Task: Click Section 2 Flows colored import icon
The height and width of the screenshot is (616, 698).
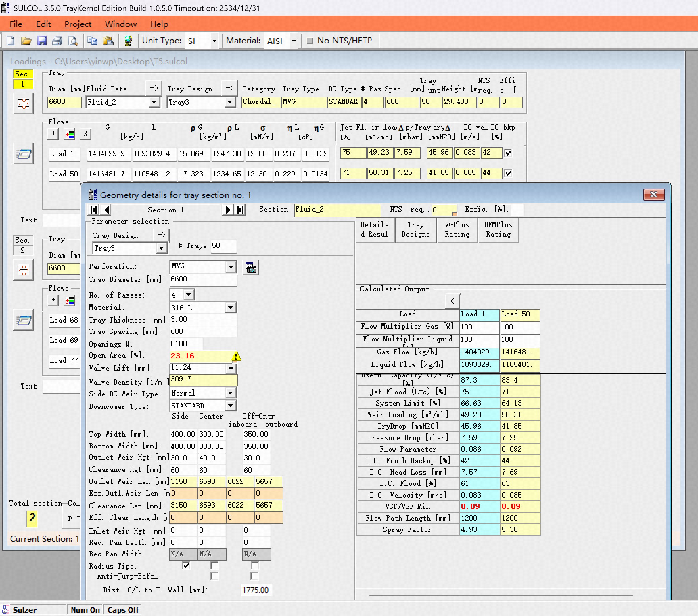Action: tap(69, 300)
